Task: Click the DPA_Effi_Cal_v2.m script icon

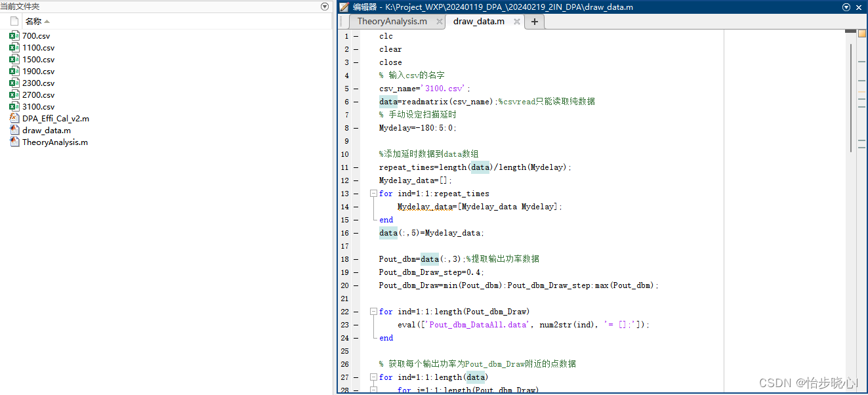Action: pos(14,119)
